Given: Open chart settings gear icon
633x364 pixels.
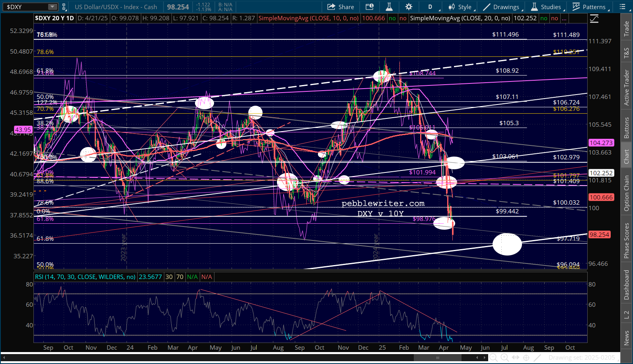Looking at the screenshot, I should (409, 7).
